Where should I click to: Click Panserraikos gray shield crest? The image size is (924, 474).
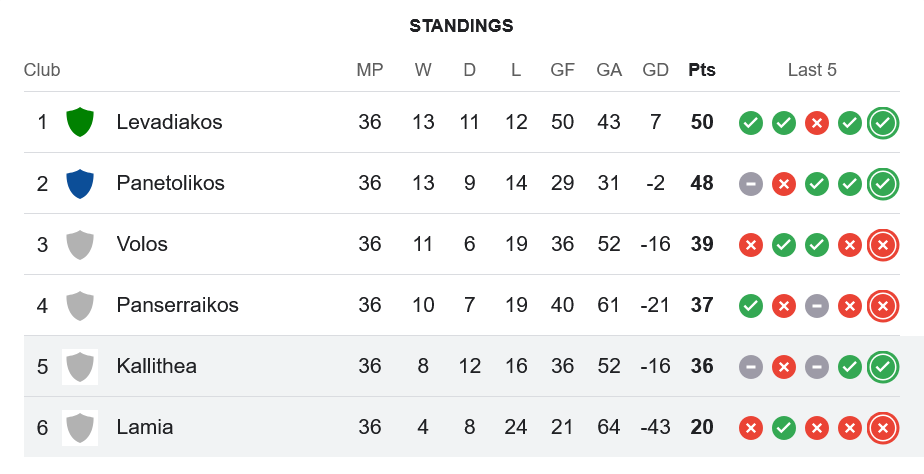tap(80, 305)
